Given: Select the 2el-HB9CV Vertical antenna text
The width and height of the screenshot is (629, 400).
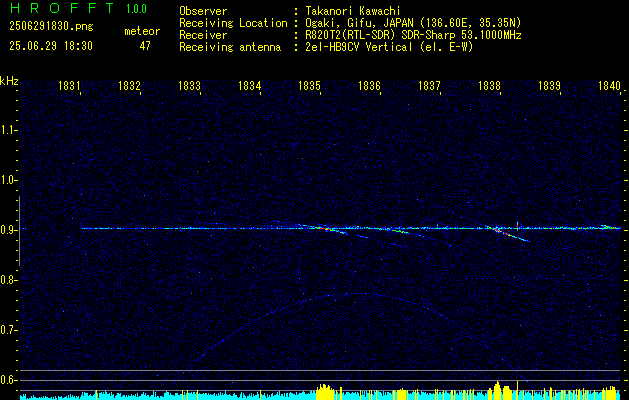Looking at the screenshot, I should pos(389,47).
